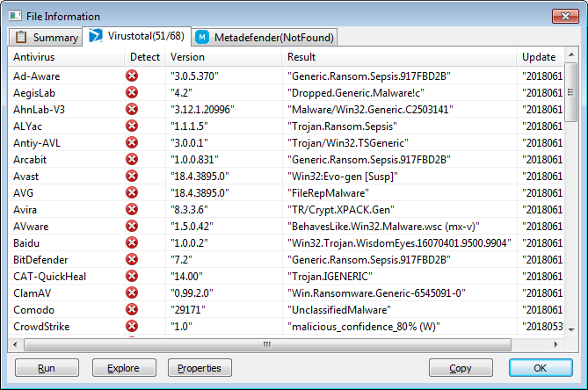Select the Baidu row name
588x390 pixels.
coord(26,243)
